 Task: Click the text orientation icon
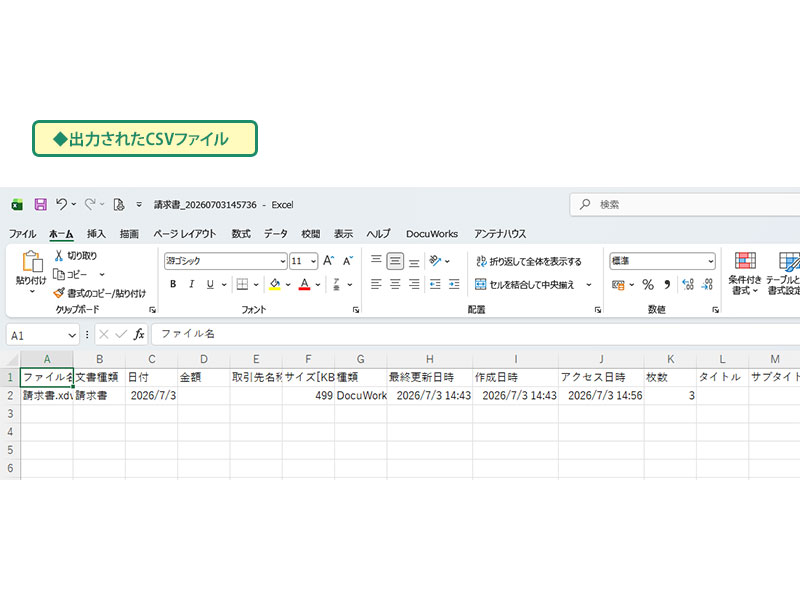[x=435, y=261]
